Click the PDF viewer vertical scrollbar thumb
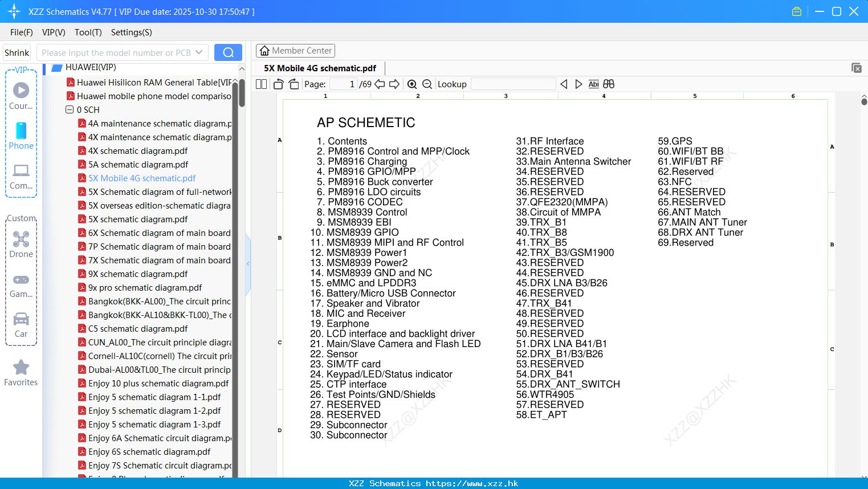Viewport: 868px width, 489px height. coord(864,102)
